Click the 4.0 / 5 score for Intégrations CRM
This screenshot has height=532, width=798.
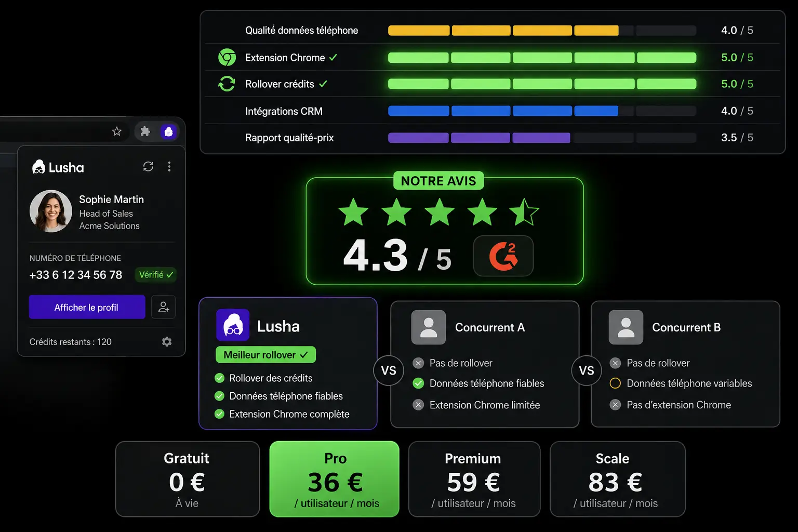coord(737,111)
